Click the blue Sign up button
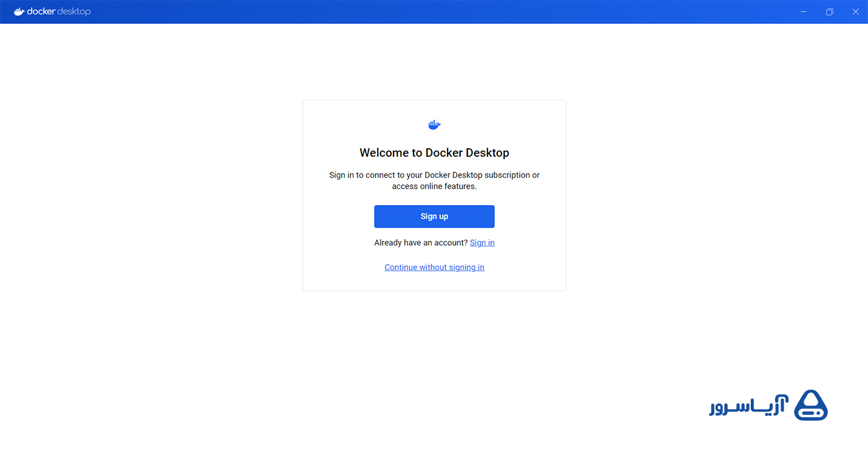 pyautogui.click(x=434, y=216)
